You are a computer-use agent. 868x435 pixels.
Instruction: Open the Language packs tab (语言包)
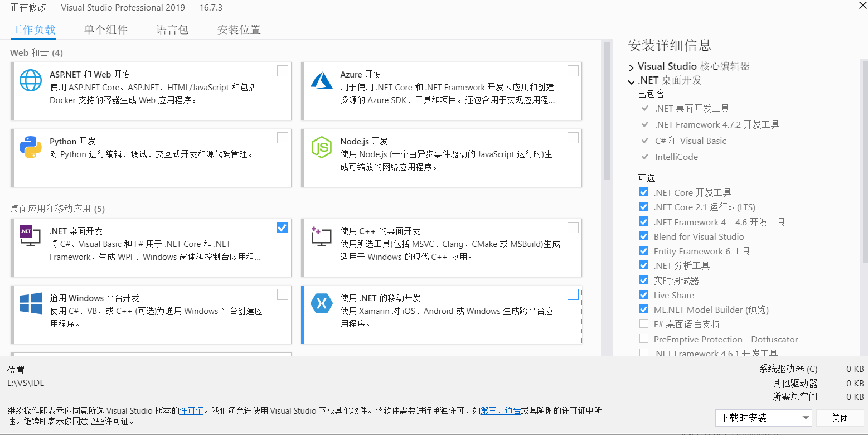pos(172,30)
